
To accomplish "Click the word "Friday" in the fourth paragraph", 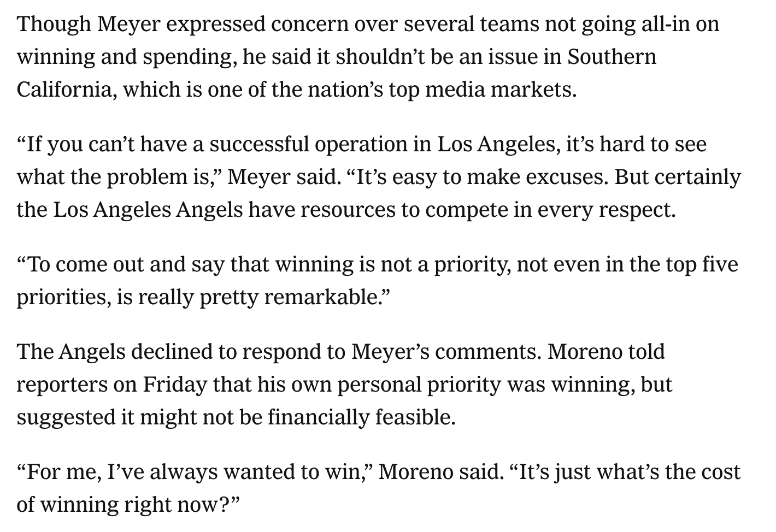I will click(x=175, y=385).
